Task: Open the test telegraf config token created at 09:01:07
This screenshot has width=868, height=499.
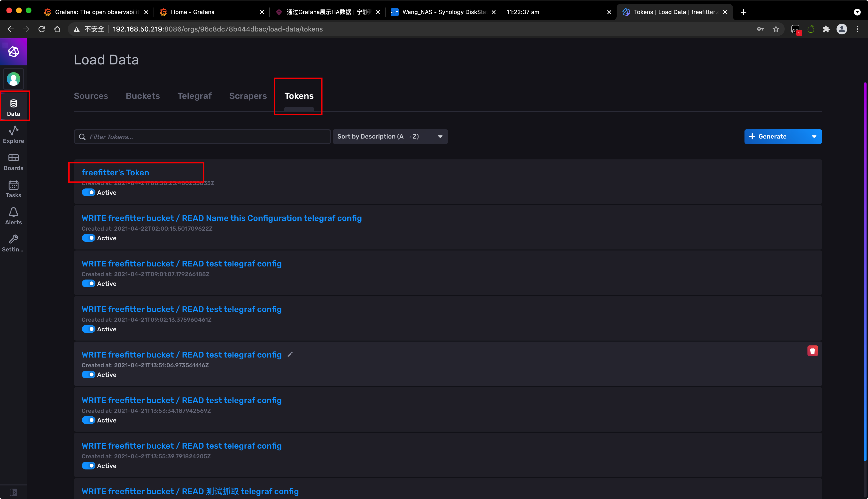Action: click(x=182, y=264)
